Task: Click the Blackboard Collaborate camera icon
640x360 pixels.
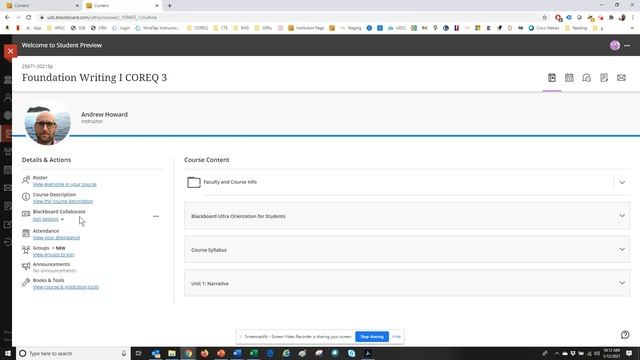Action: pyautogui.click(x=26, y=213)
